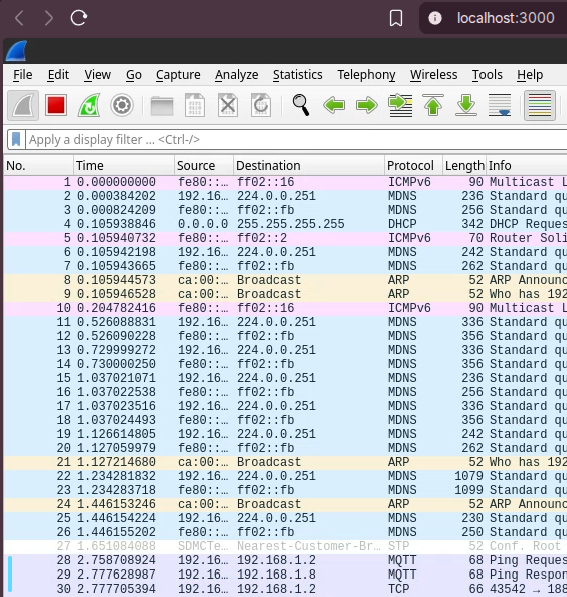Screen dimensions: 567x597
Task: Jump to last packet down arrow icon
Action: (466, 105)
